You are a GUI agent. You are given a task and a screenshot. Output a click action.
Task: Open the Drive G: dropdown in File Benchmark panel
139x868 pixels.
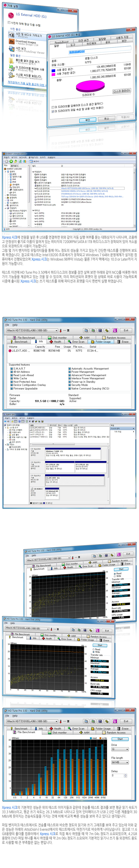(120, 749)
